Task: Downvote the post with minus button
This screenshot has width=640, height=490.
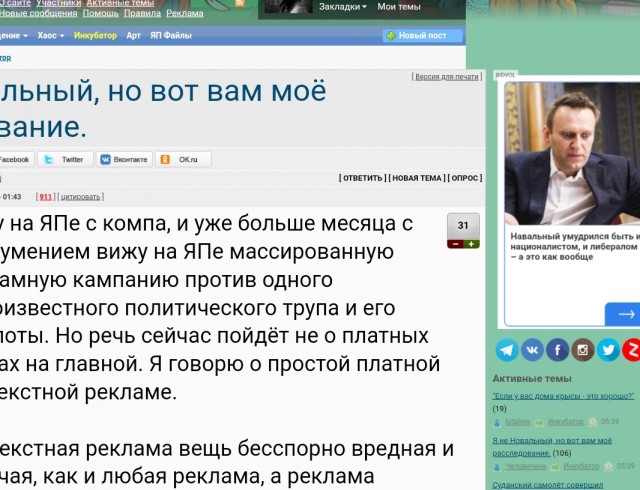Action: click(x=455, y=244)
